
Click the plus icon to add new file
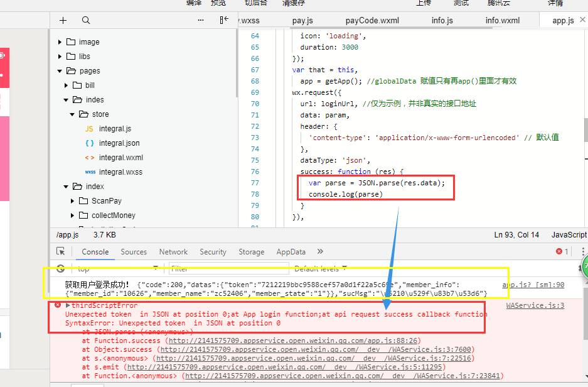click(x=63, y=20)
